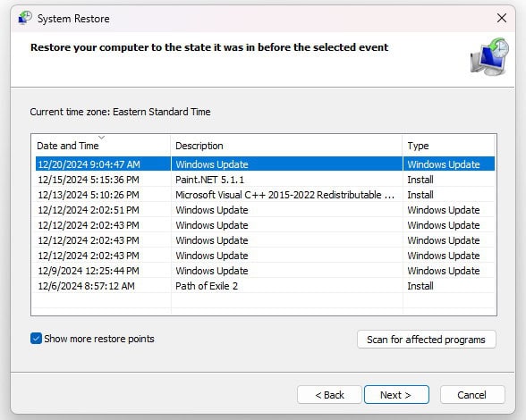
Task: Select the 12/9/2024 Windows Update restore point
Action: click(x=265, y=271)
